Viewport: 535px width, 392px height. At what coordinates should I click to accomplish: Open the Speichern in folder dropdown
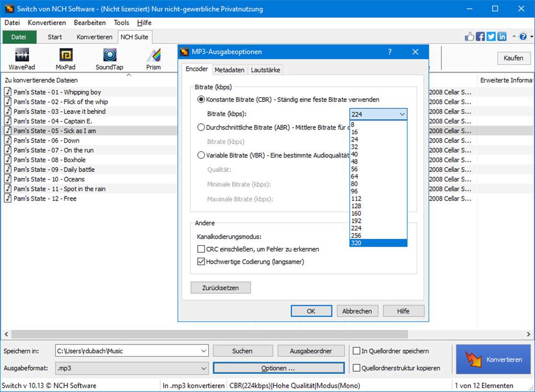click(203, 351)
